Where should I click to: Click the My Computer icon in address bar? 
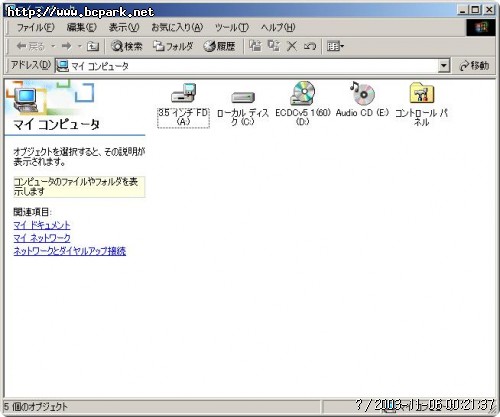(x=62, y=66)
